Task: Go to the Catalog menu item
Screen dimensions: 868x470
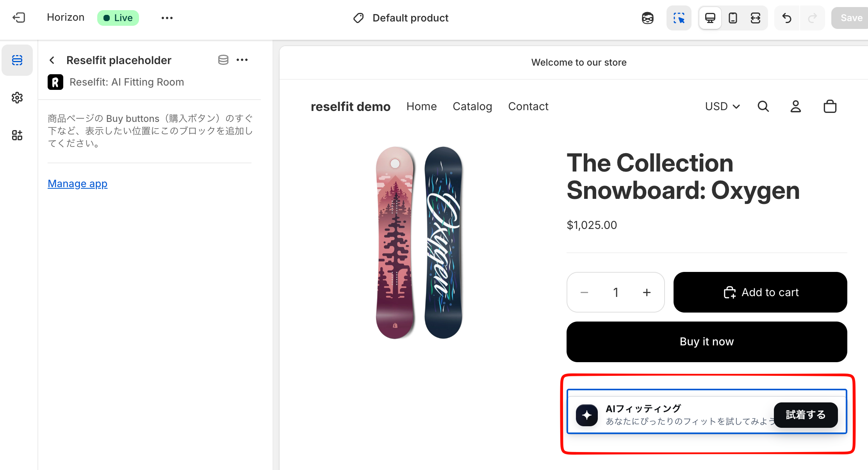Action: coord(472,106)
